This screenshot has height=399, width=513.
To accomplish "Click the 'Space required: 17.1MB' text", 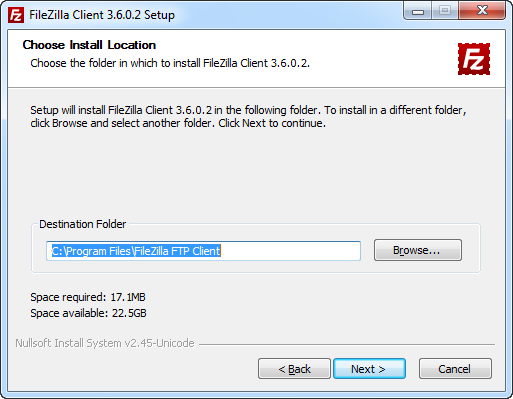I will [x=88, y=297].
